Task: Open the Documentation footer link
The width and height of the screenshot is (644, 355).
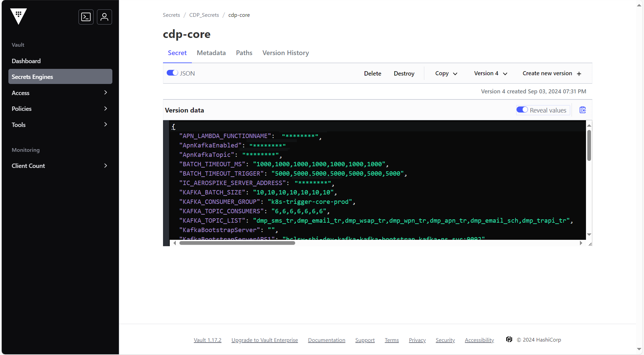Action: [x=326, y=340]
